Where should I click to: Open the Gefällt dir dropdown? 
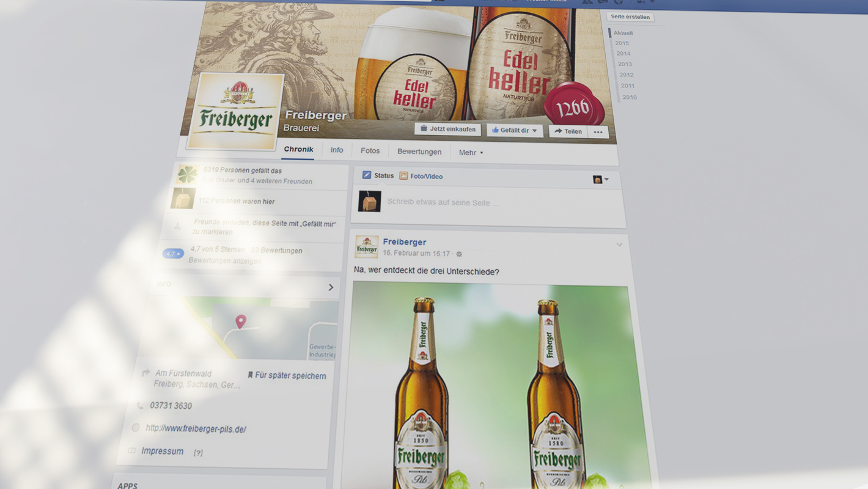pos(515,130)
